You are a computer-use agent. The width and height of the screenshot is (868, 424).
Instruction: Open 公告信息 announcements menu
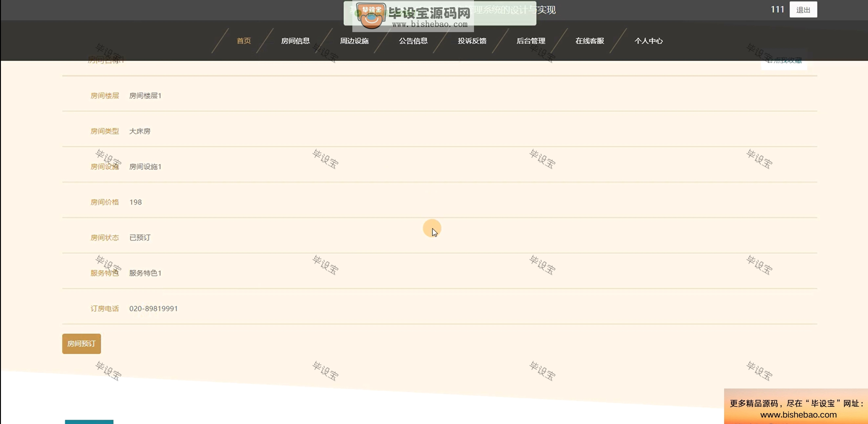click(413, 41)
